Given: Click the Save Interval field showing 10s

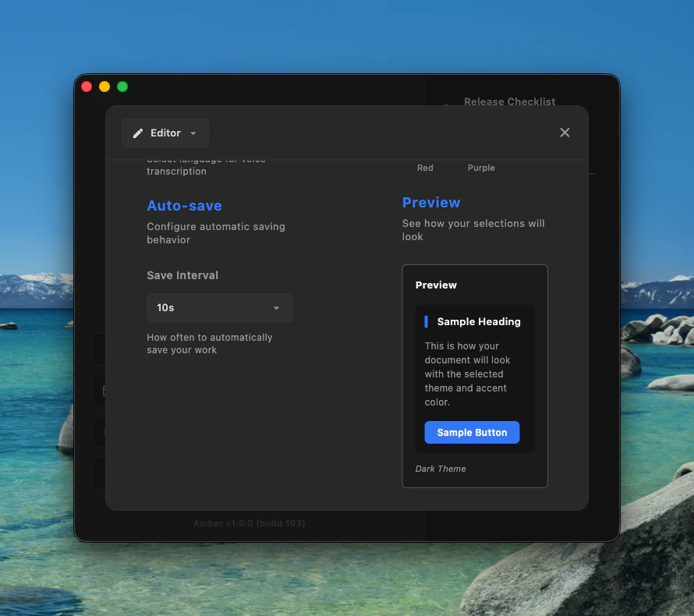Looking at the screenshot, I should [x=219, y=307].
